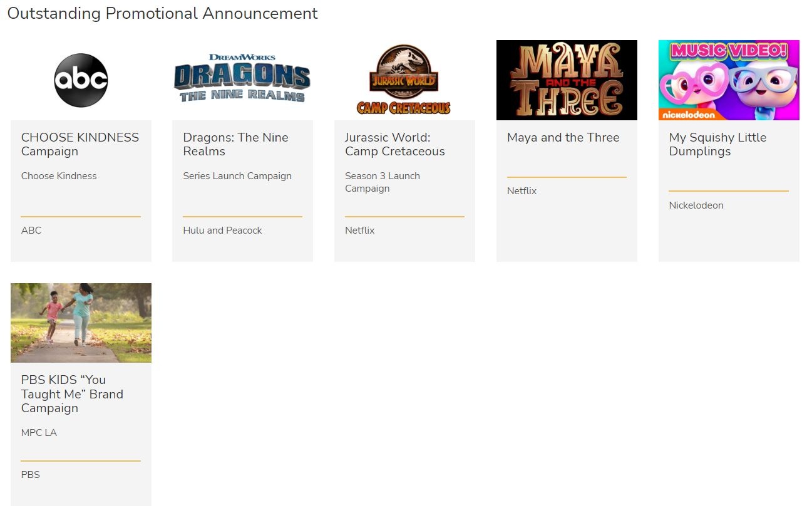
Task: Click the Hulu and Peacock network label
Action: click(222, 231)
